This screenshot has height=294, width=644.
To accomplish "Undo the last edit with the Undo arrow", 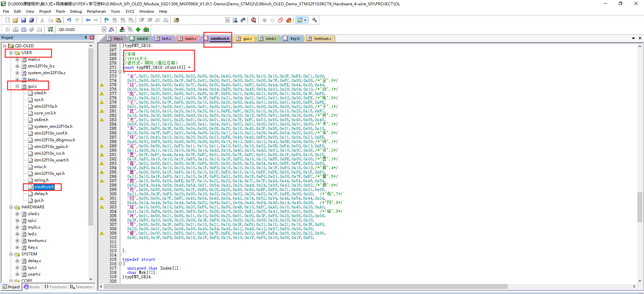I will click(x=69, y=20).
